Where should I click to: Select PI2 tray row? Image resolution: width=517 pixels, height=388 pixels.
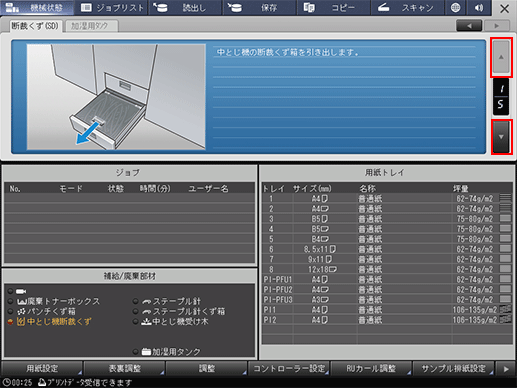(387, 320)
